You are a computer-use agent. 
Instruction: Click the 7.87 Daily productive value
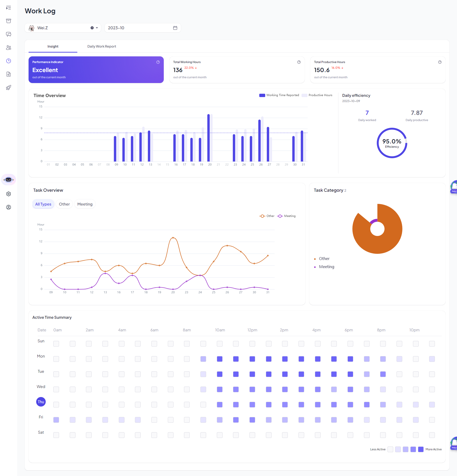pyautogui.click(x=417, y=113)
